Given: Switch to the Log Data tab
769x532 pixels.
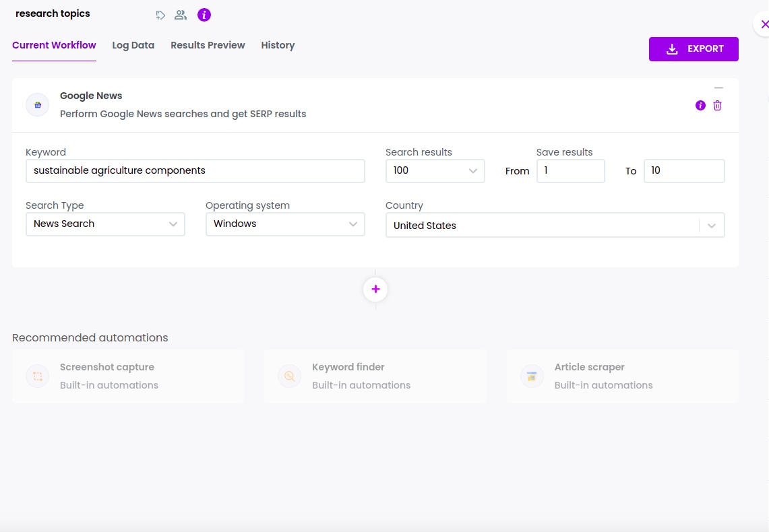Looking at the screenshot, I should coord(133,45).
